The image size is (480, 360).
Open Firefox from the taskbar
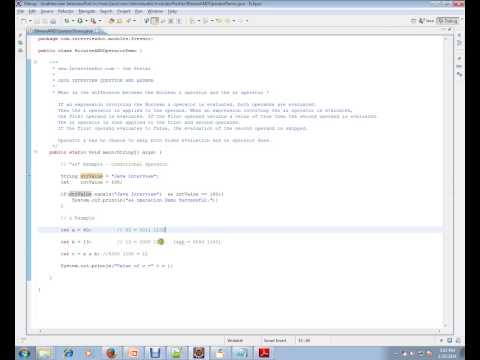tap(111, 353)
